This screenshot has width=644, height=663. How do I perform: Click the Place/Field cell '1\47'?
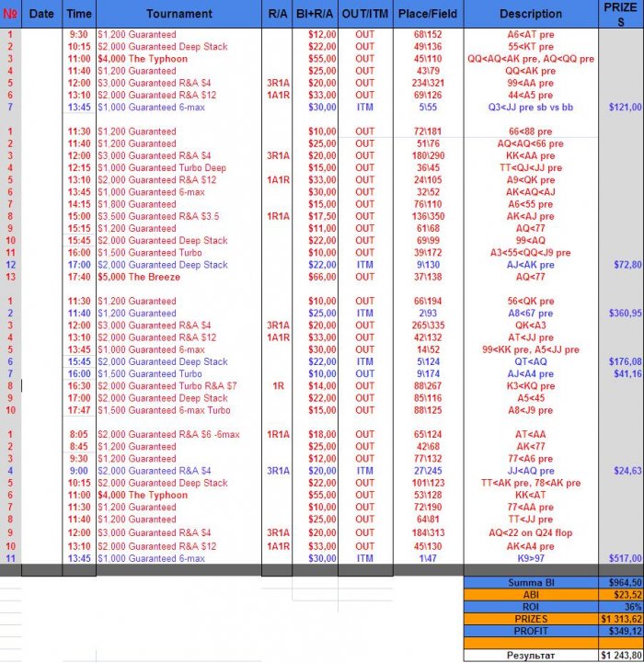(428, 558)
